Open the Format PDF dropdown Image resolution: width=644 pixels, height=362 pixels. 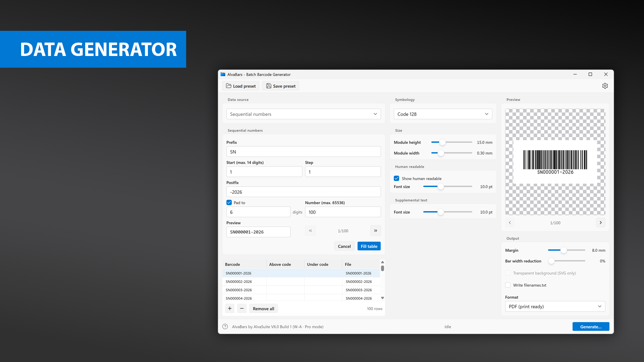555,306
